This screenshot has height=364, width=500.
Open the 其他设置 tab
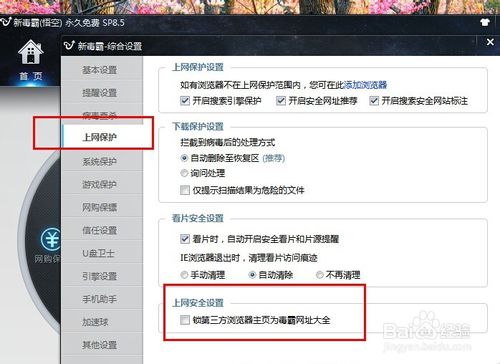(x=102, y=345)
